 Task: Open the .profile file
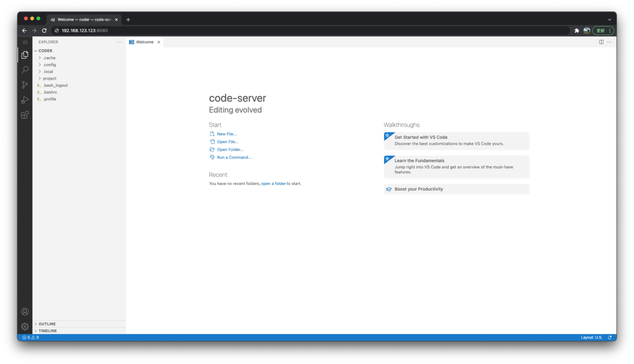pos(79,99)
